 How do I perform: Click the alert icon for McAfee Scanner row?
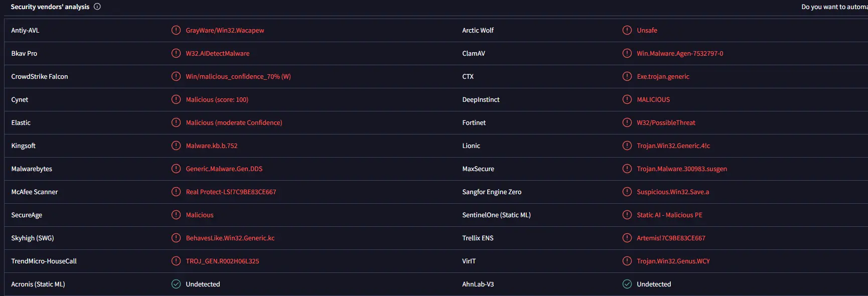coord(176,192)
